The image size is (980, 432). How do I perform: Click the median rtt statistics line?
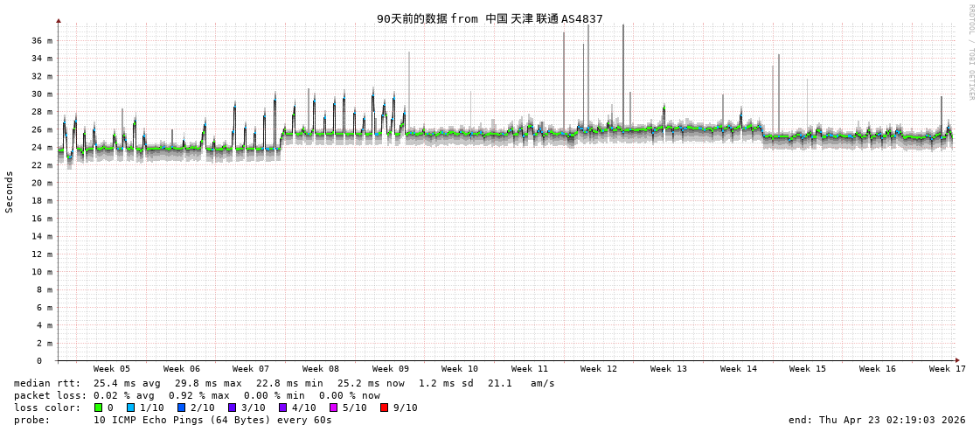284,383
